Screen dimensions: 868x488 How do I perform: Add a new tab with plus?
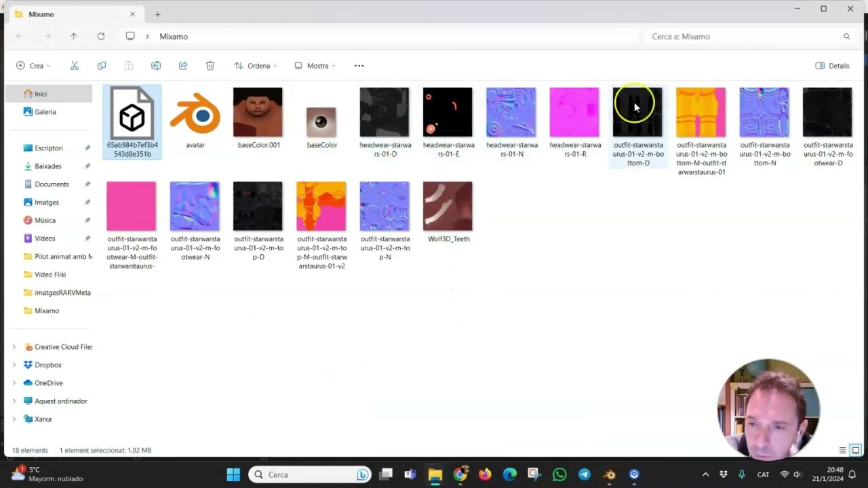click(157, 14)
